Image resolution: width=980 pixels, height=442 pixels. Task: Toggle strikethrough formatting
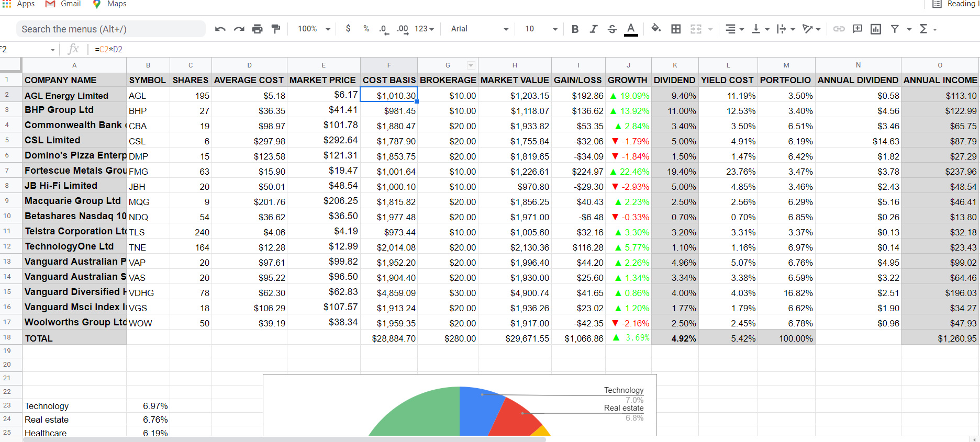coord(612,29)
